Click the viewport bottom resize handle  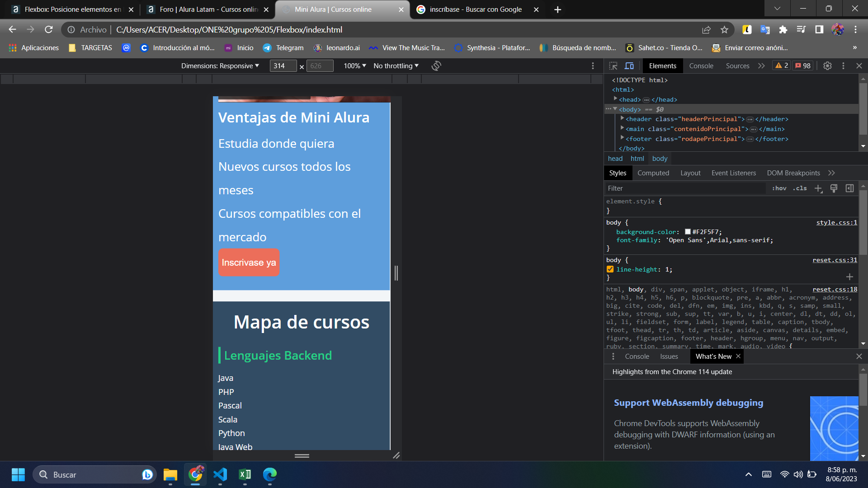(x=302, y=456)
